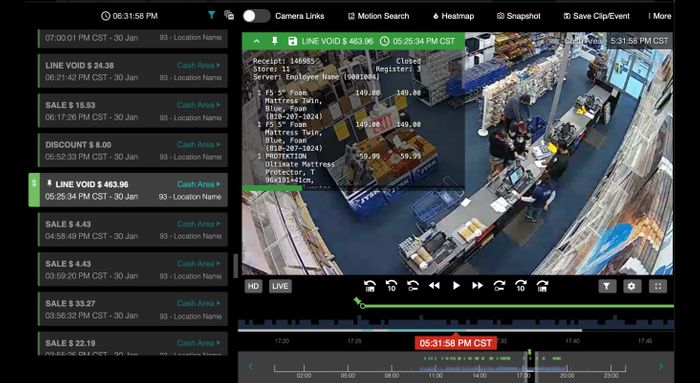This screenshot has height=383, width=700.
Task: Select the SALE $ 4.43 at 03:59:20 PM
Action: point(133,270)
